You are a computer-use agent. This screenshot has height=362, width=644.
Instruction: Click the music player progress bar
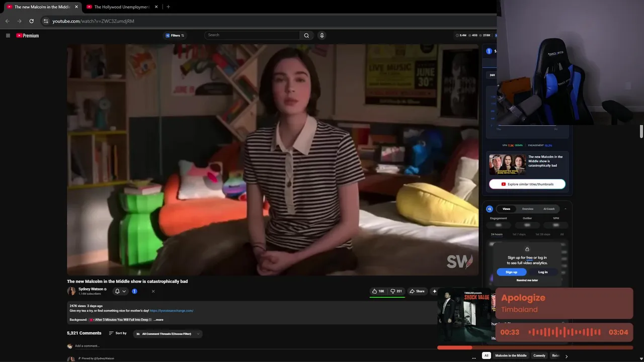(535, 347)
